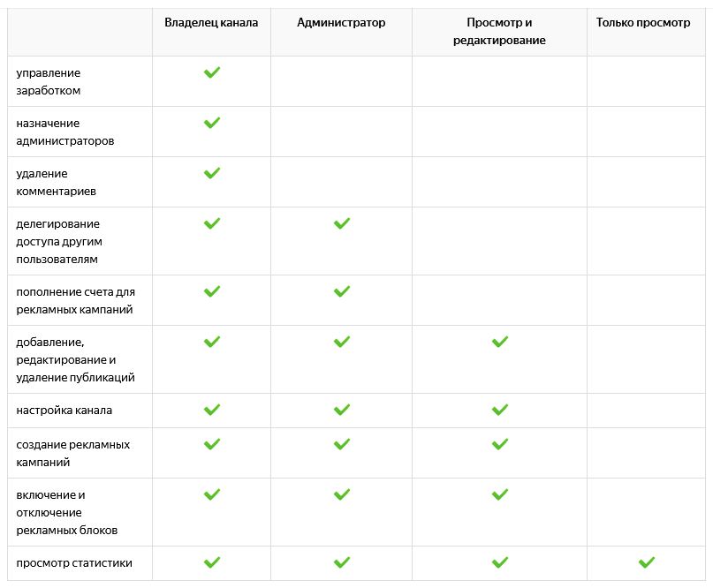Click Просмотр и редактирование checkmark for настройка канала

tap(500, 410)
